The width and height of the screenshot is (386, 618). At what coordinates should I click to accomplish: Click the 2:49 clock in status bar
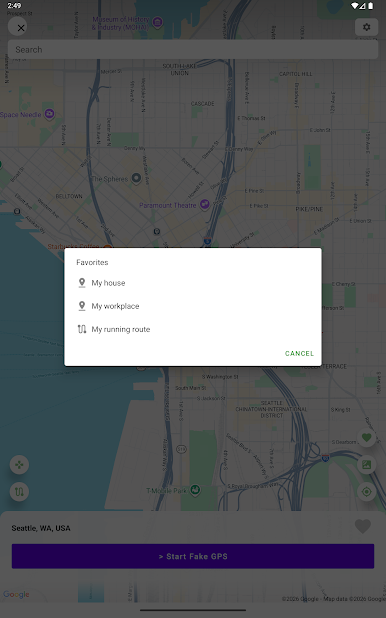pos(14,6)
